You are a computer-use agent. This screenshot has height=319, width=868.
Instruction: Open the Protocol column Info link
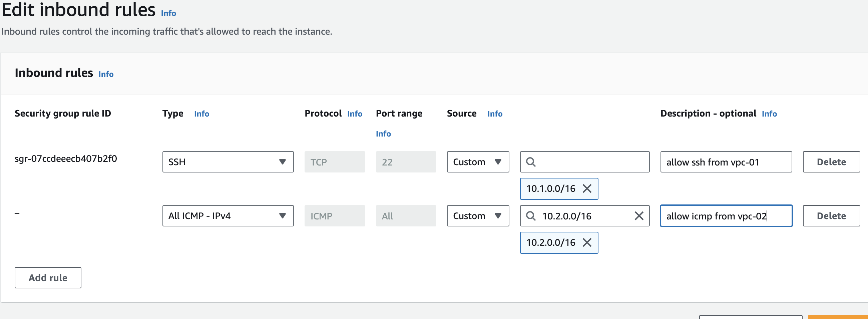click(355, 114)
